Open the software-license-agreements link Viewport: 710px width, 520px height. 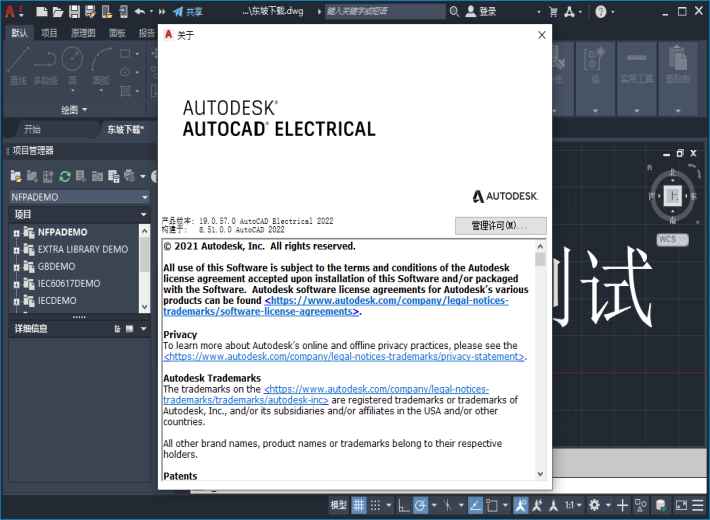click(x=335, y=306)
